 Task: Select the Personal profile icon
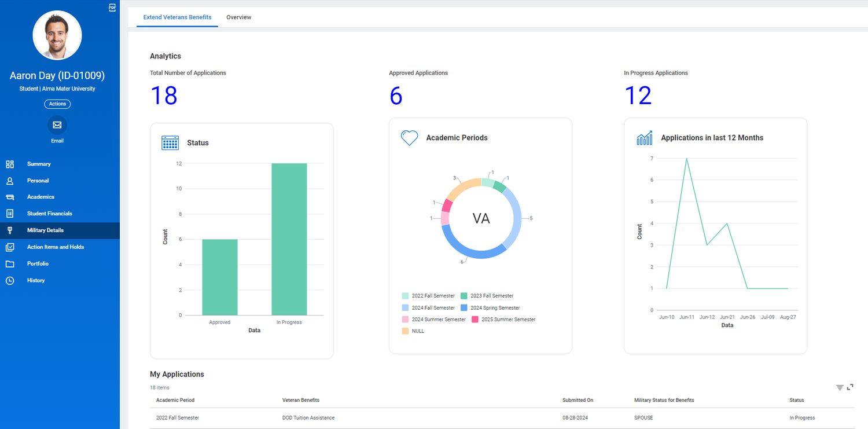[x=10, y=181]
